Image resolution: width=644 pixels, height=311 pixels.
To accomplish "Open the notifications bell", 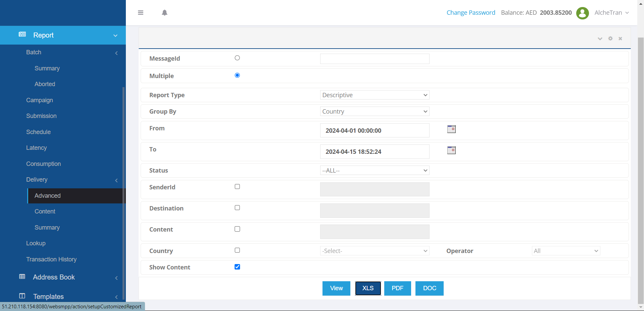I will pos(164,13).
